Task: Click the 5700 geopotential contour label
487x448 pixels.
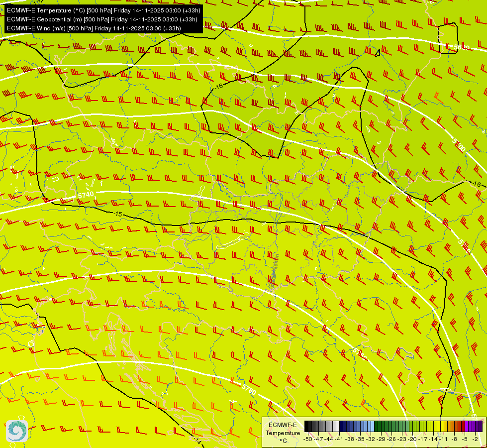Action: 459,145
